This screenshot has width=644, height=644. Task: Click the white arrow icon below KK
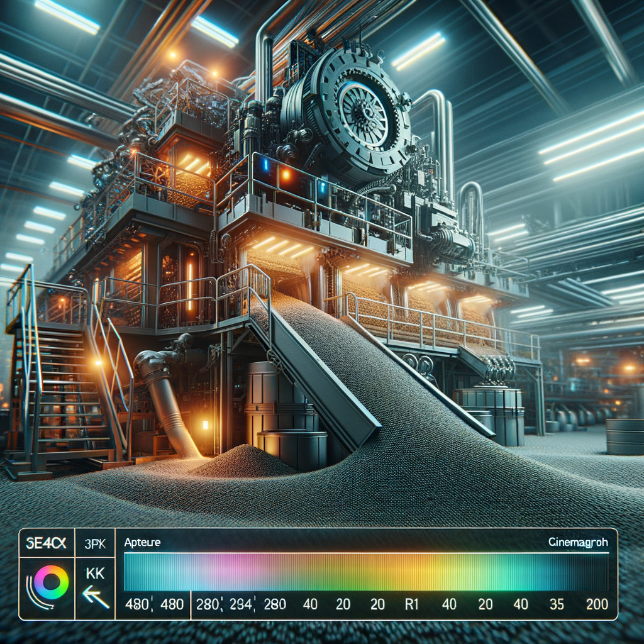point(96,597)
